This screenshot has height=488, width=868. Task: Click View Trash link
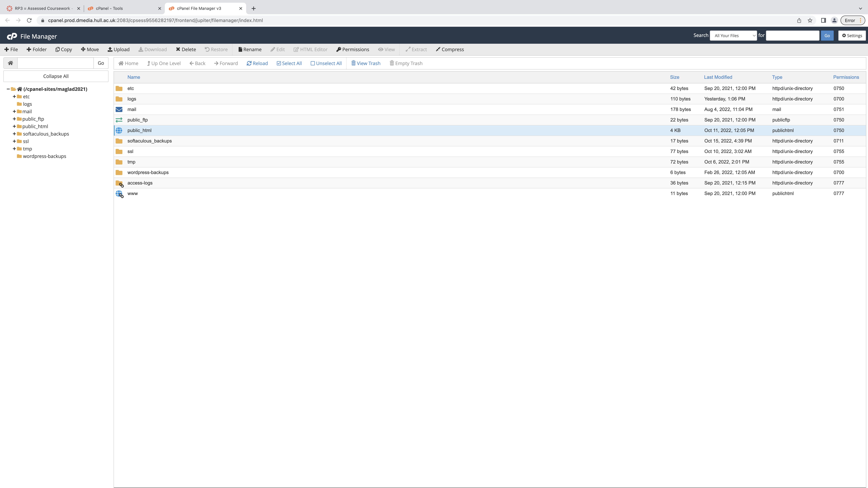[366, 63]
